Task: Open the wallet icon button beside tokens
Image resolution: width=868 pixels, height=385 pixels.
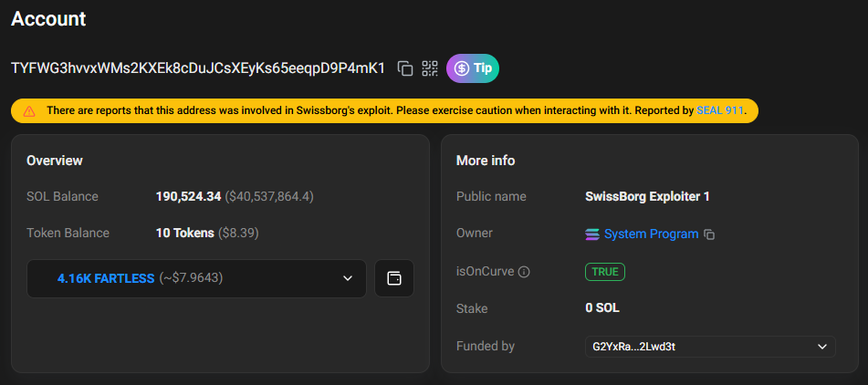Action: click(394, 278)
